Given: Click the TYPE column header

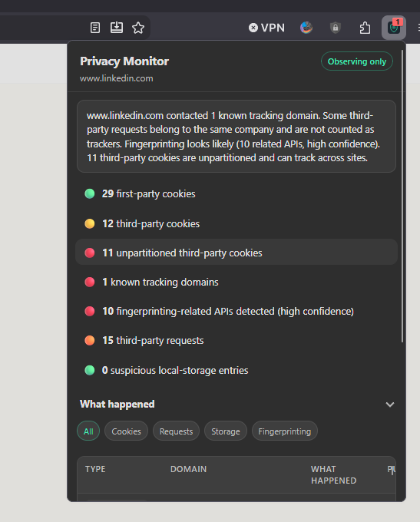Looking at the screenshot, I should tap(95, 469).
